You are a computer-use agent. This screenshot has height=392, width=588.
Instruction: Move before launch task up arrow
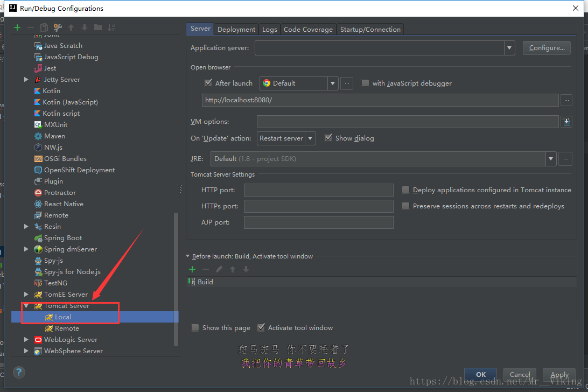click(x=233, y=269)
